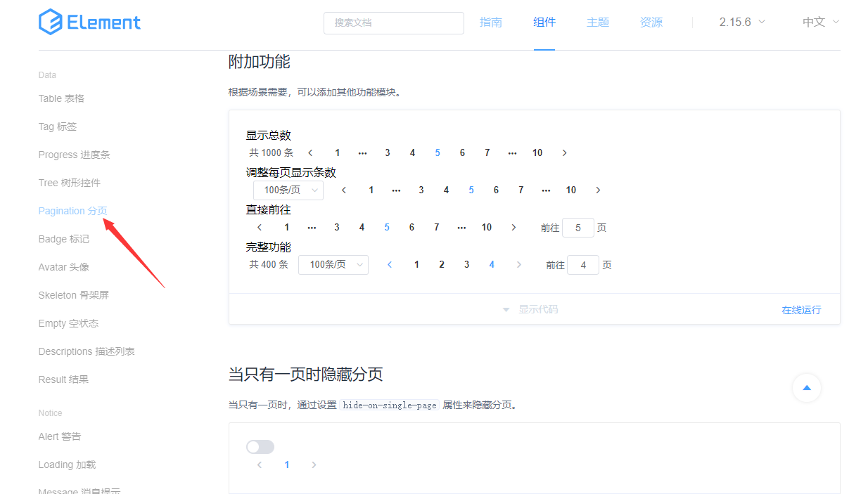Viewport: 868px width, 494px height.
Task: Click first ellipsis in 显示总数 pagination
Action: tap(362, 152)
